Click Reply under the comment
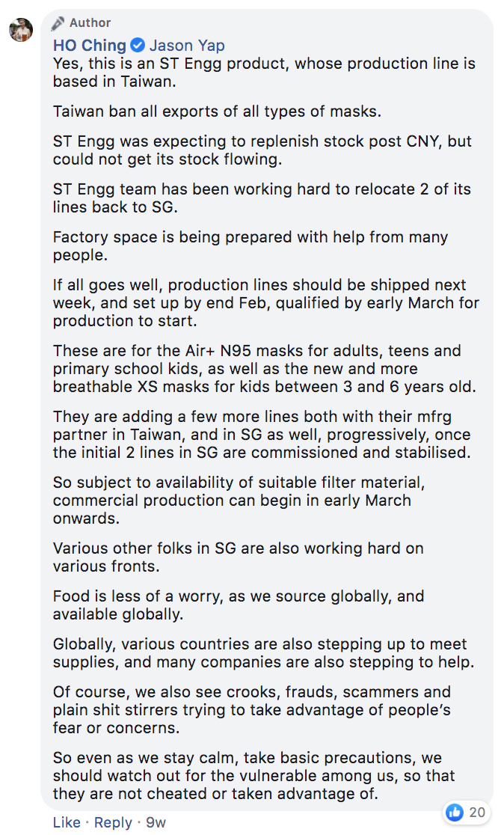This screenshot has height=835, width=504. tap(114, 822)
